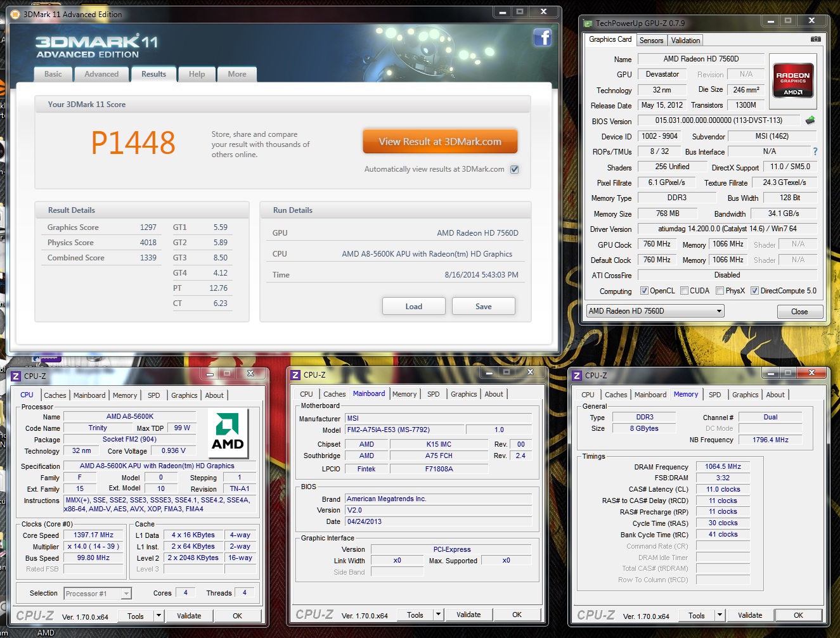The height and width of the screenshot is (638, 840).
Task: Click the CPU-Z Core Speed value 1397.17 MHz
Action: point(93,535)
